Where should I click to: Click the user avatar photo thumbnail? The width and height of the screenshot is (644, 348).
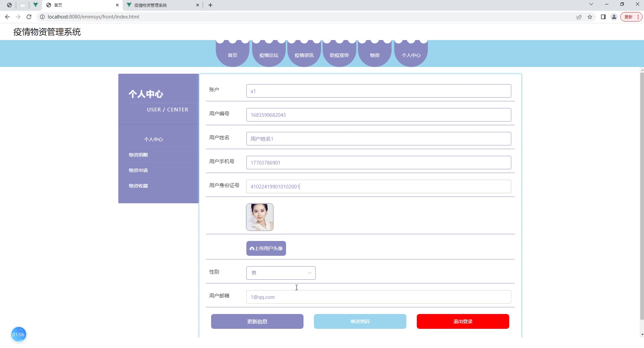coord(260,217)
